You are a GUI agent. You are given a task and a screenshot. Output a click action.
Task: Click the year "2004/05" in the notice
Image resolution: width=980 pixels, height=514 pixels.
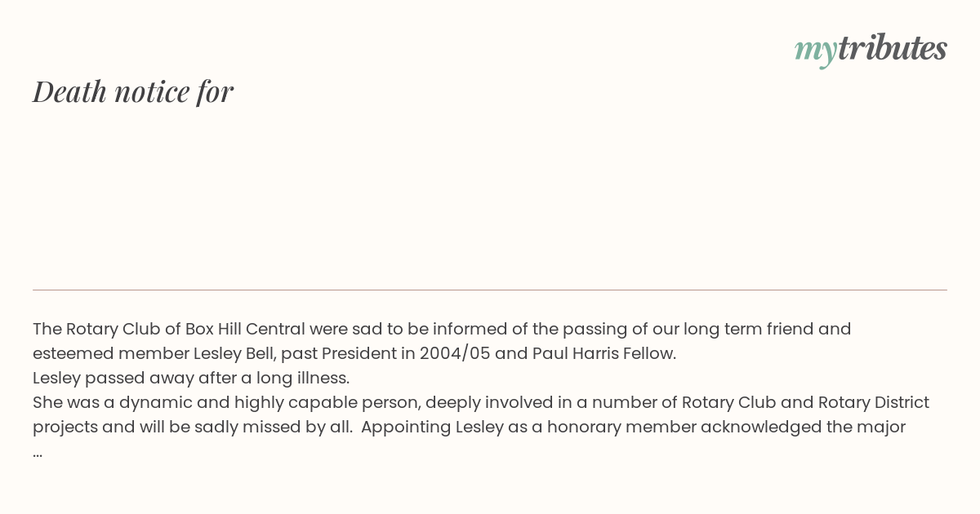[x=451, y=354]
